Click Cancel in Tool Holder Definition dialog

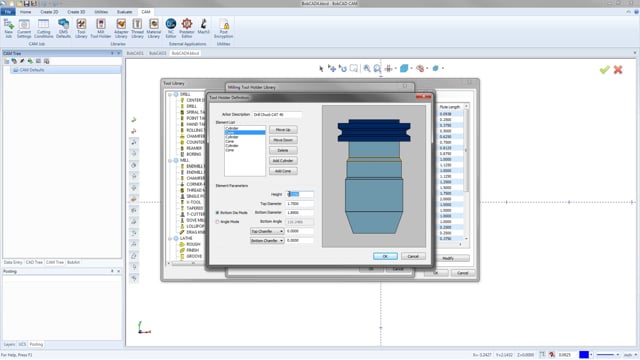click(x=413, y=256)
